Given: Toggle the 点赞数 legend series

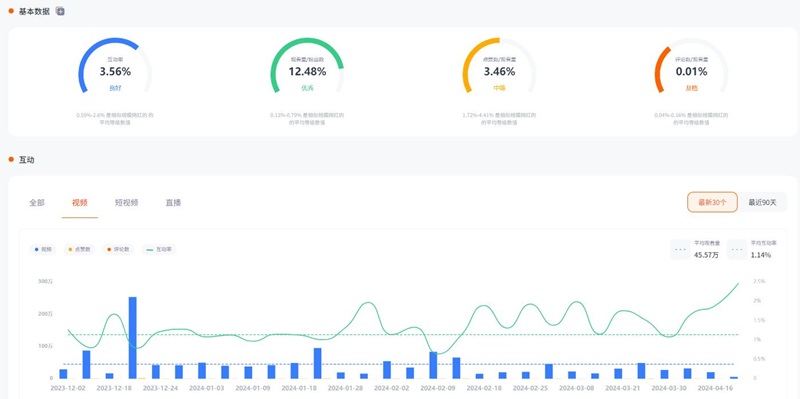Looking at the screenshot, I should 79,250.
